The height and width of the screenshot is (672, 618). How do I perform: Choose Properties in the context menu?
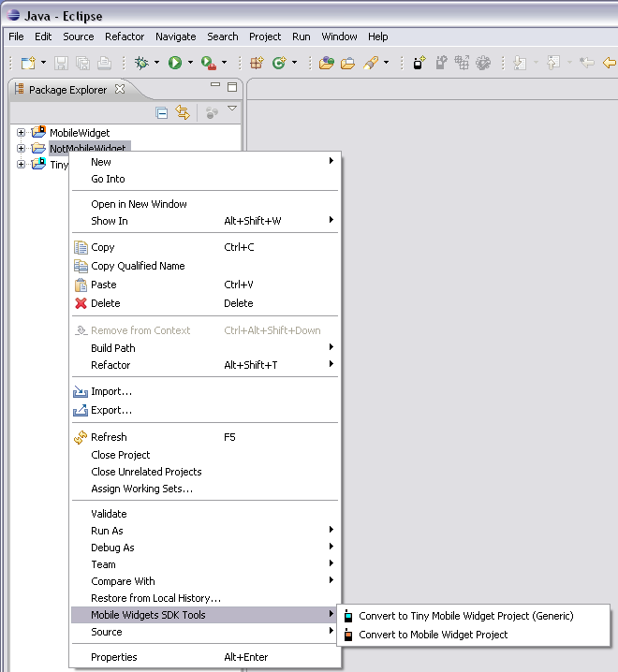[205, 657]
